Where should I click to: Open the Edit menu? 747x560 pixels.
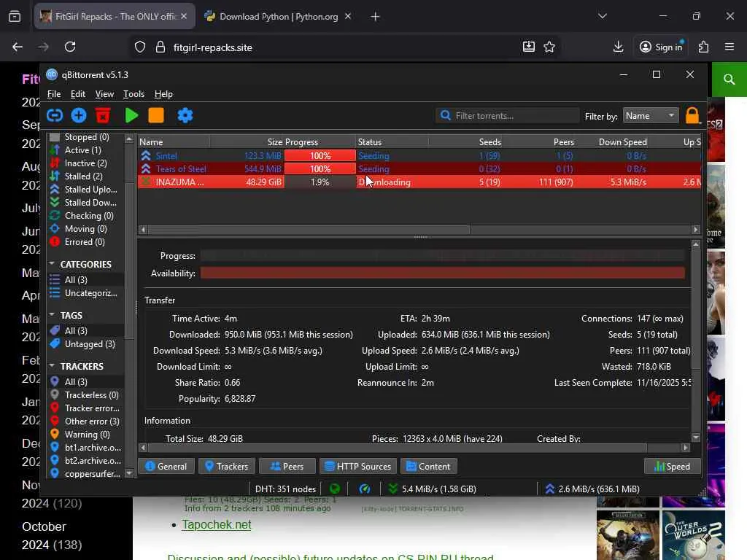coord(77,94)
